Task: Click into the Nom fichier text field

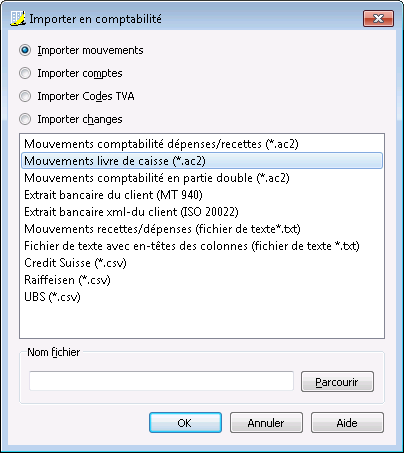Action: (x=161, y=381)
